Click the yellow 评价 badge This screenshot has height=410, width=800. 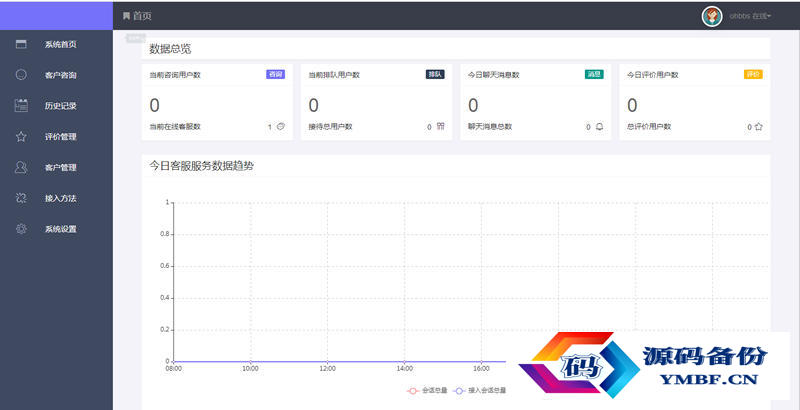(x=754, y=74)
